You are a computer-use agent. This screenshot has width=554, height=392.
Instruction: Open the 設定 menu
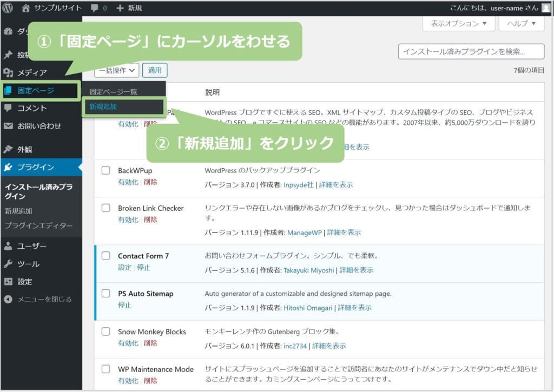(x=25, y=282)
